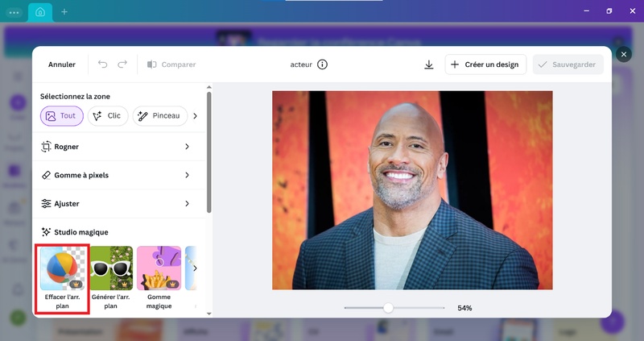Screen dimensions: 644x341
Task: Click the side panel scrollbar thumb
Action: (x=209, y=152)
